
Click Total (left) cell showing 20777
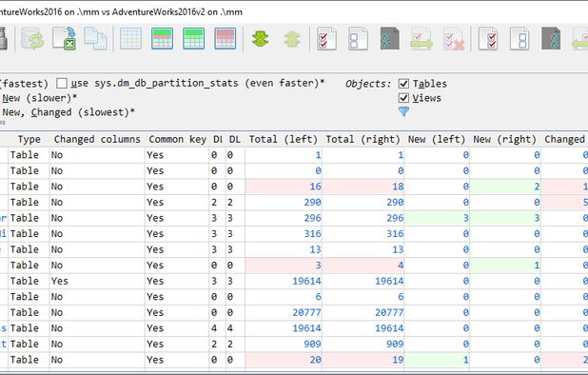[x=284, y=312]
